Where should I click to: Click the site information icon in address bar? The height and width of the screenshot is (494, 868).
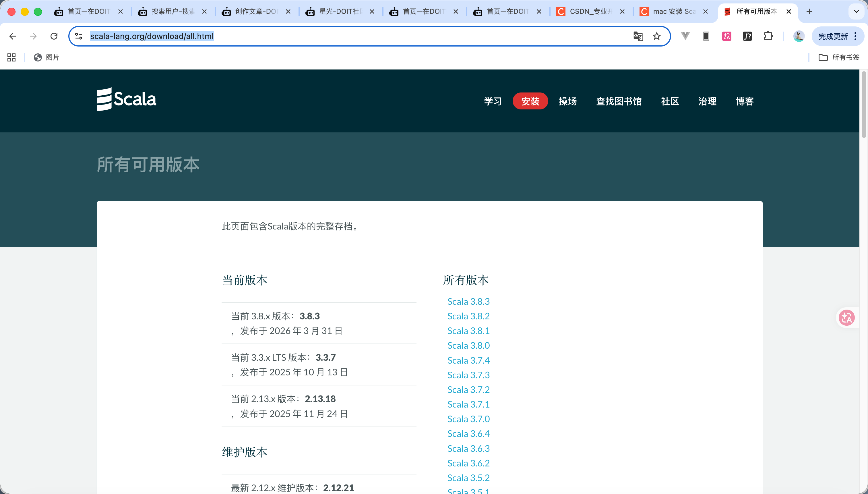pyautogui.click(x=79, y=36)
